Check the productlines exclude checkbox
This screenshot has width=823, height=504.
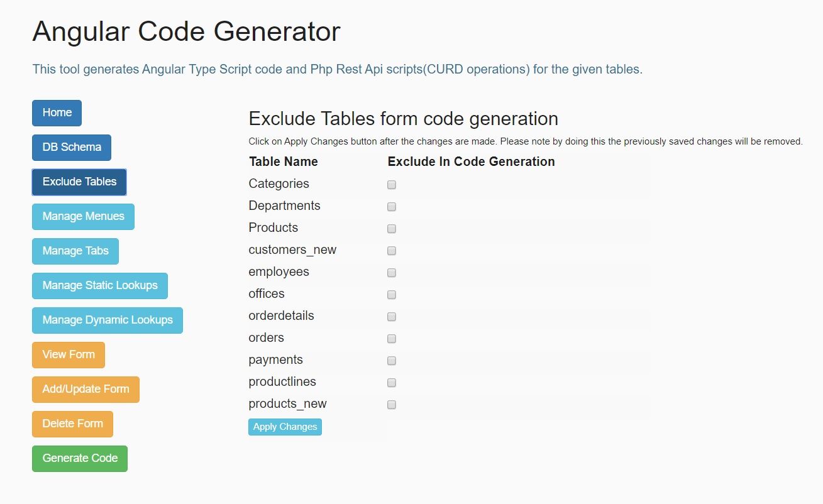pyautogui.click(x=392, y=383)
